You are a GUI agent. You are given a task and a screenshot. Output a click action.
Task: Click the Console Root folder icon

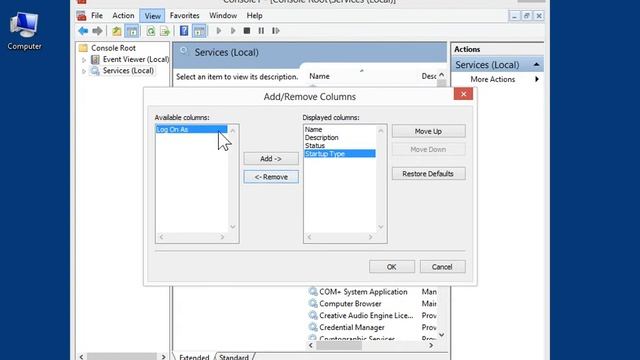click(83, 48)
